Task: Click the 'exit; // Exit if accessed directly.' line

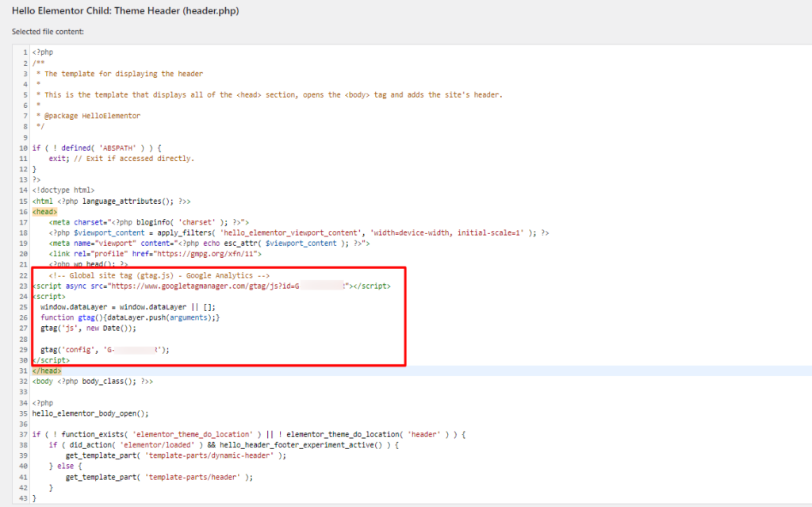Action: coord(121,159)
